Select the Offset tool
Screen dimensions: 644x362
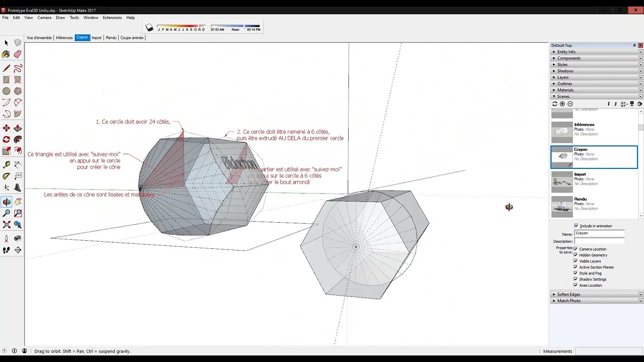[18, 151]
